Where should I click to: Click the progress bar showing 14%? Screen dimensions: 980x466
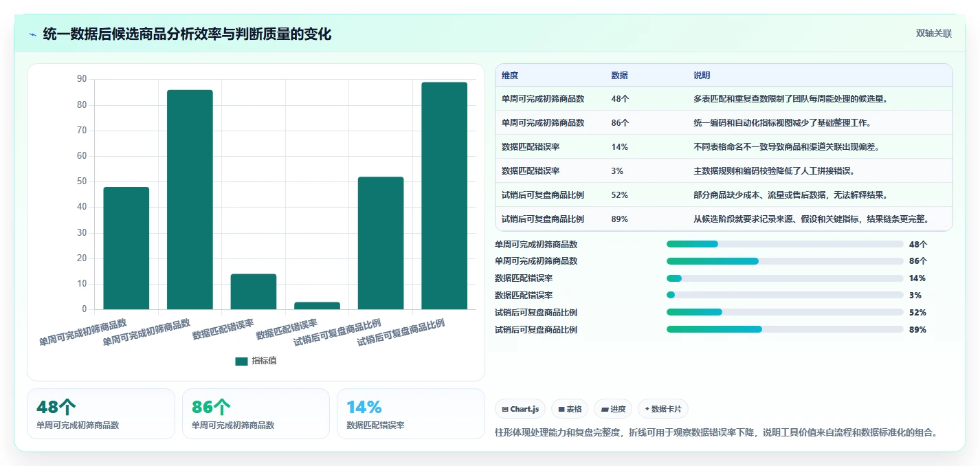click(x=785, y=278)
